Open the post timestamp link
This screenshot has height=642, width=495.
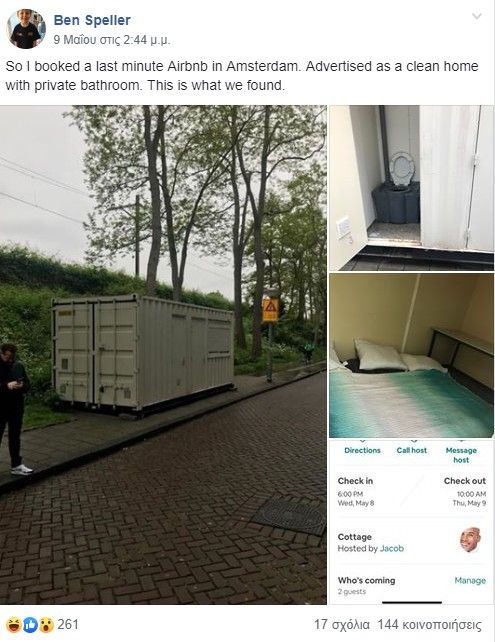111,40
